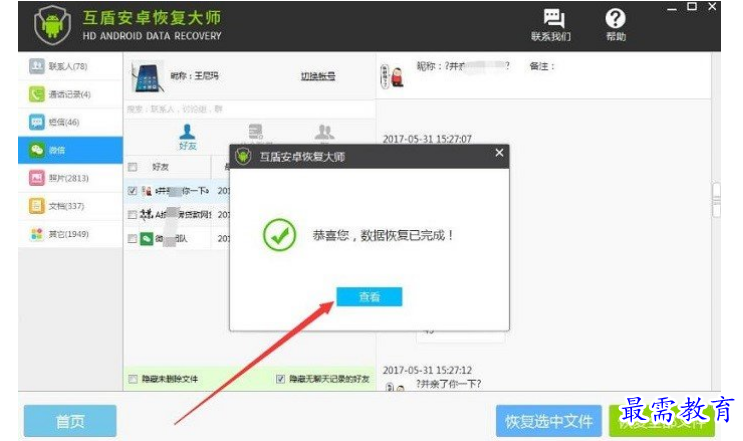Click 恢复选中文件 button
This screenshot has width=743, height=441.
(549, 421)
